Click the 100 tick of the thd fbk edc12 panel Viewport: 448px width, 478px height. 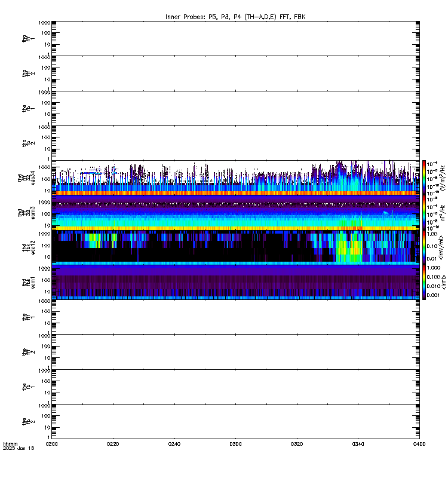point(46,246)
